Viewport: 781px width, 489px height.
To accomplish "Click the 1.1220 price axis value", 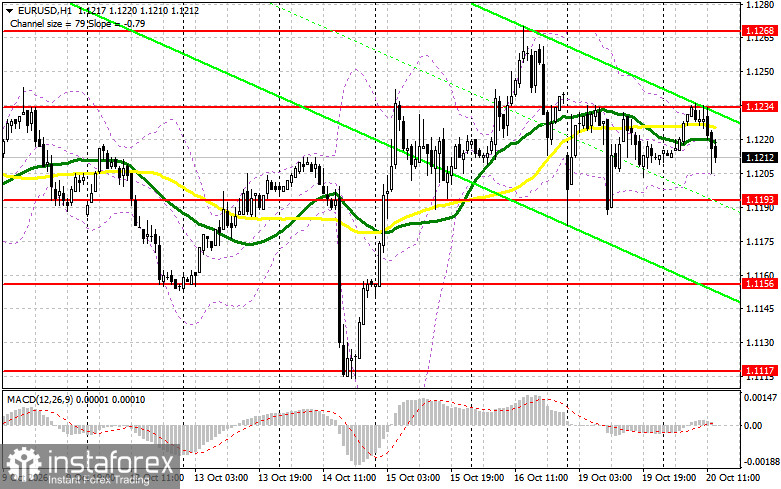I will [x=760, y=140].
